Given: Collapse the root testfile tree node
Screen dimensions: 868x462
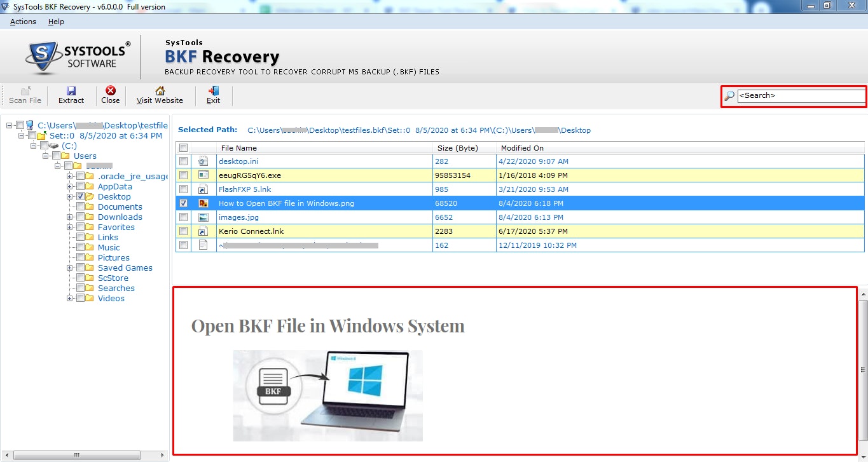Looking at the screenshot, I should pos(10,125).
